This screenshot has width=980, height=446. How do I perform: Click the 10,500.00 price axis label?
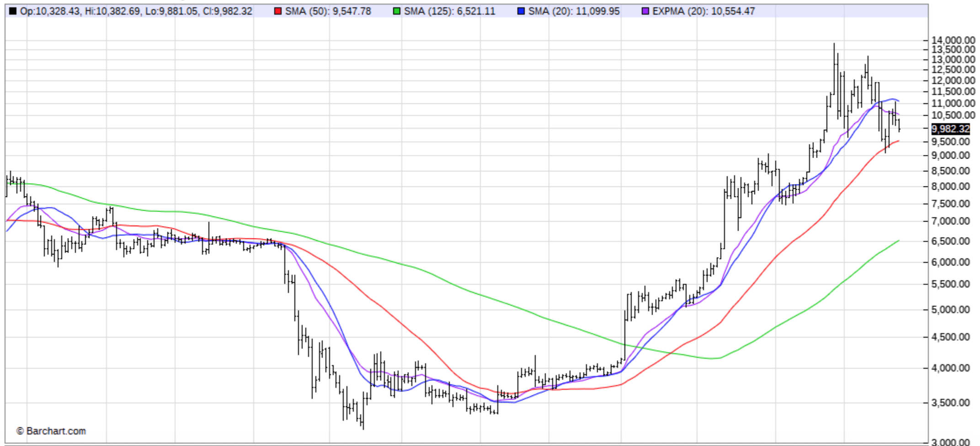pos(953,115)
